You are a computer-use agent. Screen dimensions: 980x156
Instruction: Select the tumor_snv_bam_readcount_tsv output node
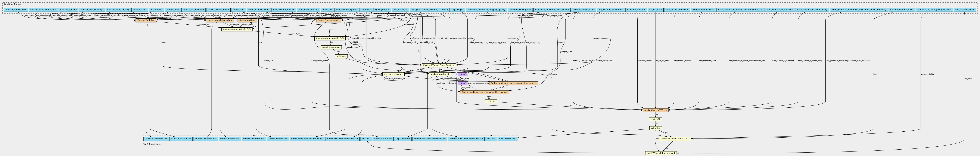[x=342, y=139]
